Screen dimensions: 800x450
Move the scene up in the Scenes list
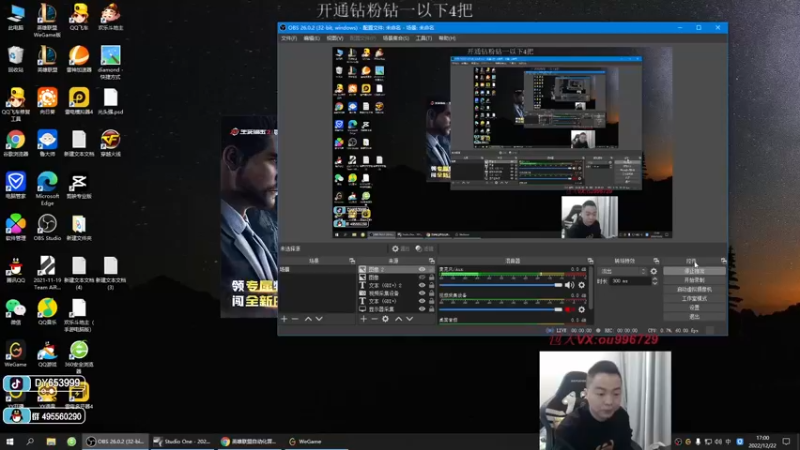(x=308, y=319)
